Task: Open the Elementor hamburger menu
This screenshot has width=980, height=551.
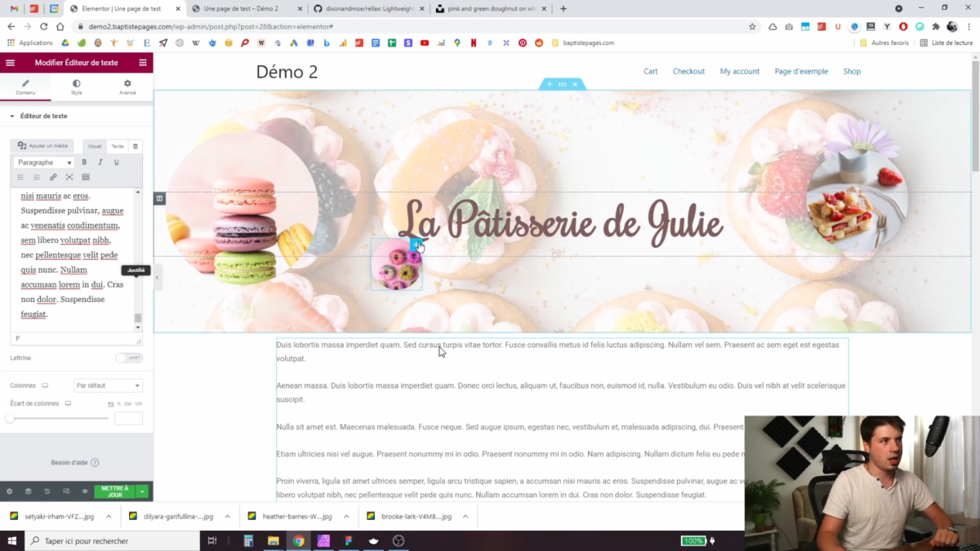Action: (10, 62)
